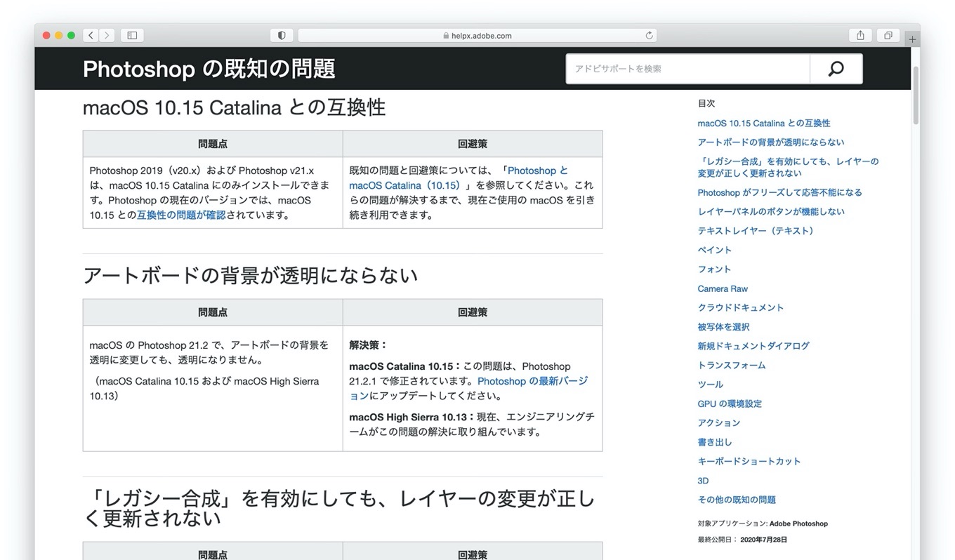Click 問題点 header in the Catalina table
The image size is (955, 560).
tap(213, 144)
